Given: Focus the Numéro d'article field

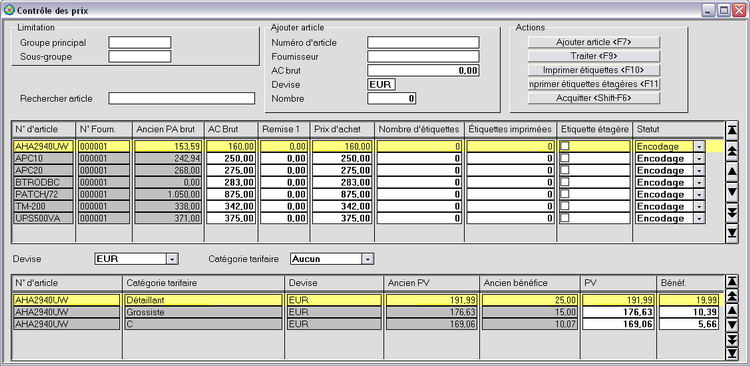Looking at the screenshot, I should pos(423,43).
